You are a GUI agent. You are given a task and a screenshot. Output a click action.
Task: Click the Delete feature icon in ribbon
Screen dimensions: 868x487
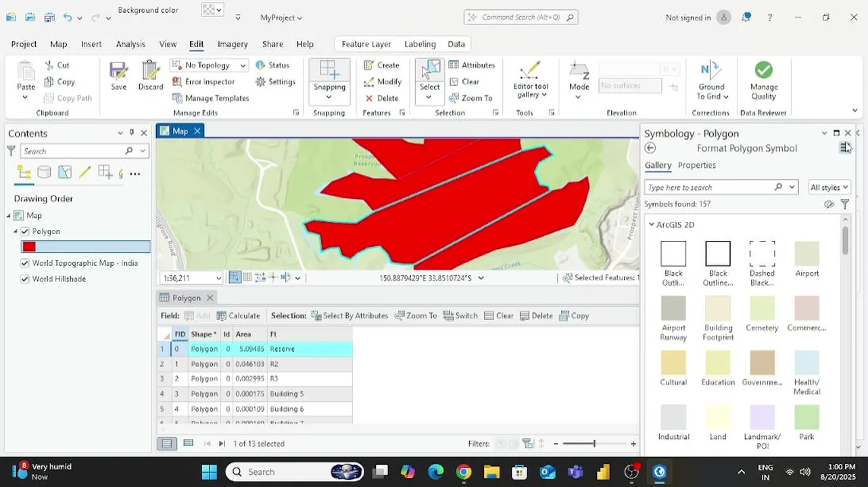(x=382, y=98)
